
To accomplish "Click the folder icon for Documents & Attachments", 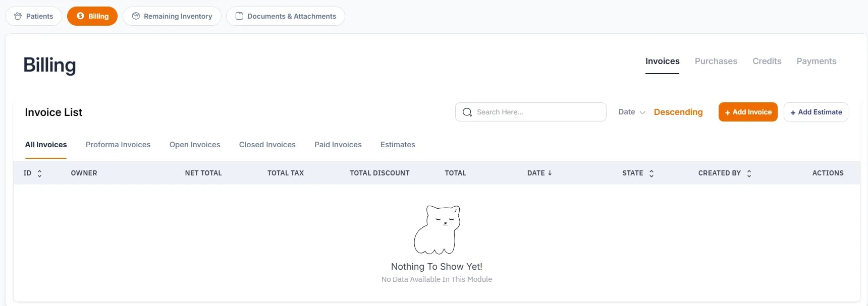I will [x=239, y=16].
